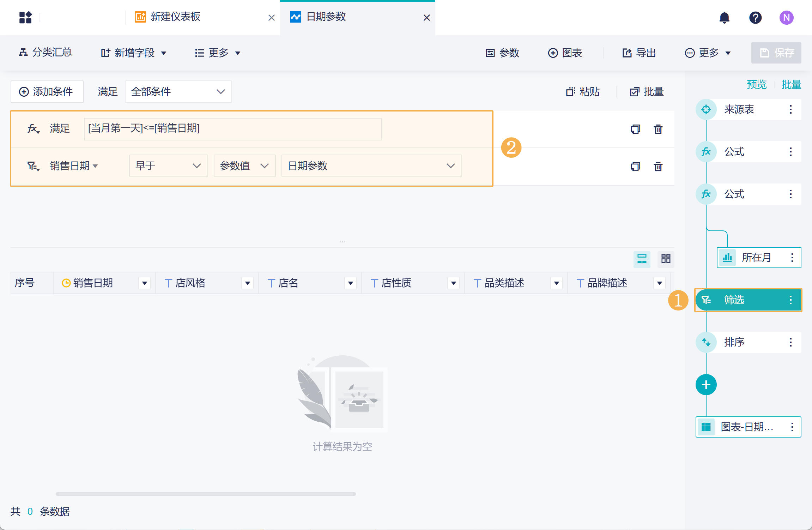This screenshot has height=530, width=812.
Task: Open options for 所在月 node
Action: pyautogui.click(x=792, y=258)
